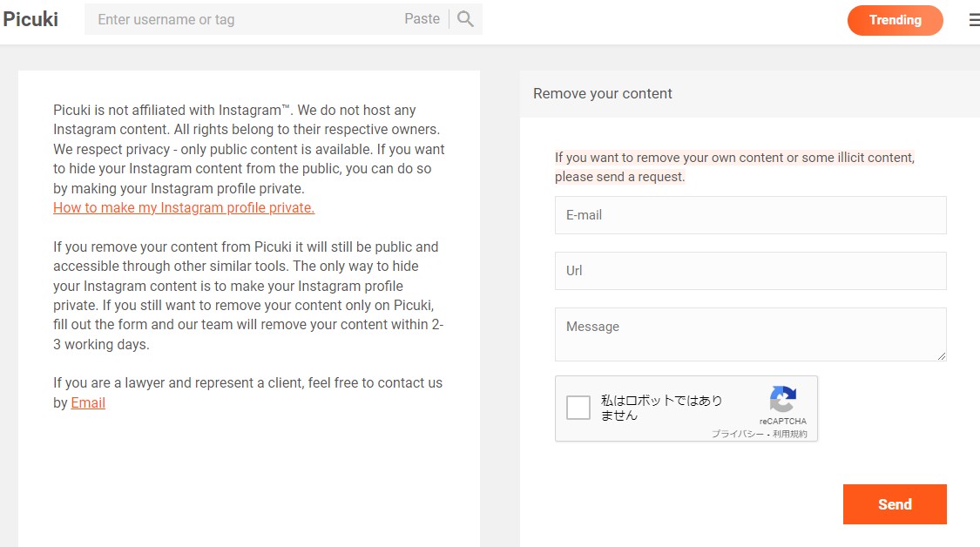Click the Email link for lawyers
The width and height of the screenshot is (980, 547).
[87, 402]
